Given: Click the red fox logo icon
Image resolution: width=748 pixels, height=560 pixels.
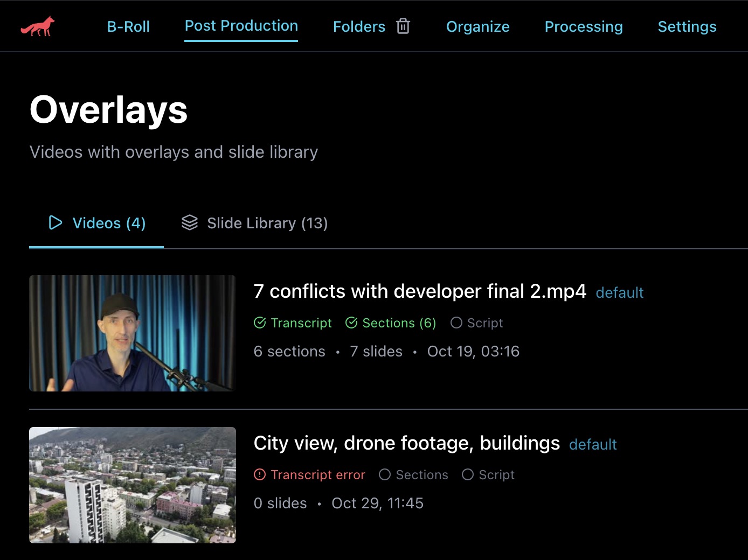Looking at the screenshot, I should [x=37, y=25].
